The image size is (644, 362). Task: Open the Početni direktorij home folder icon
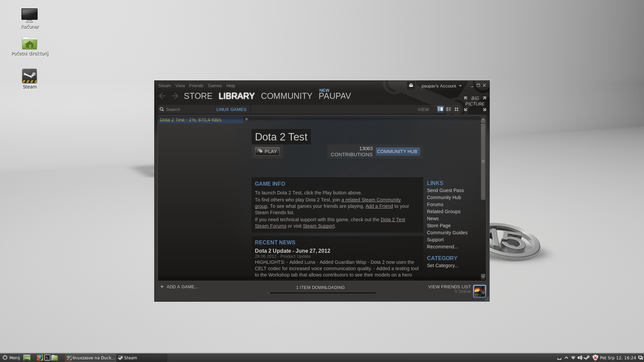click(30, 46)
